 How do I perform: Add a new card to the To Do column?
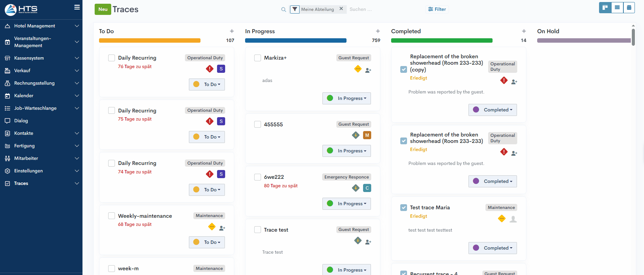click(232, 31)
